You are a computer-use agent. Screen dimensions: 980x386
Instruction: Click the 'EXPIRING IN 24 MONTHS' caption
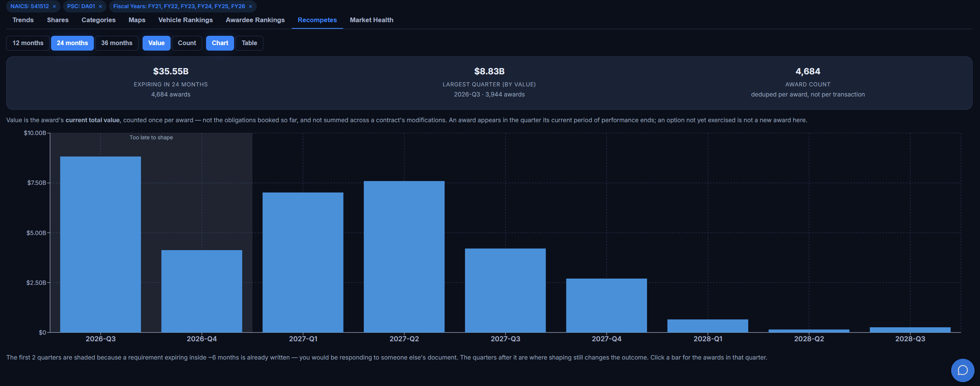(171, 84)
